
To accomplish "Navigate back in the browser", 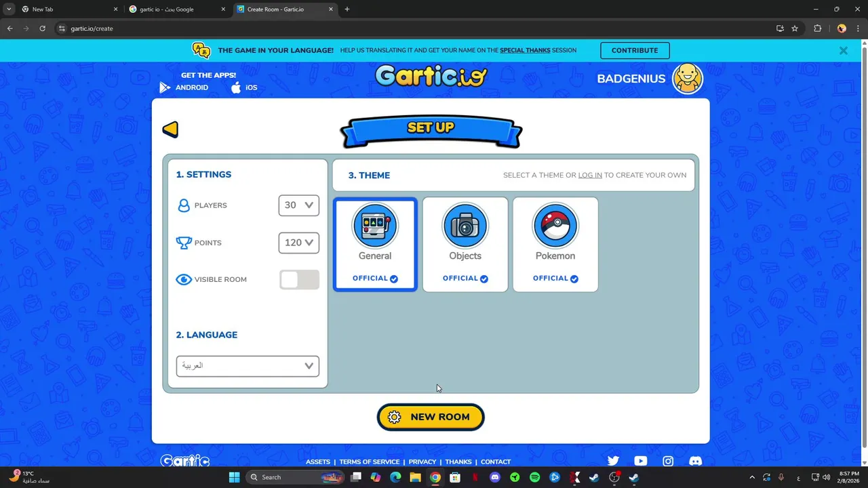I will [x=9, y=28].
